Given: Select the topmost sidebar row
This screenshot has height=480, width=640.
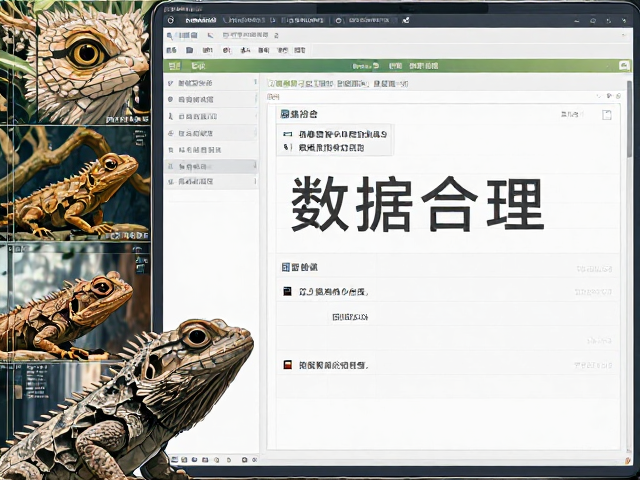Looking at the screenshot, I should point(211,83).
